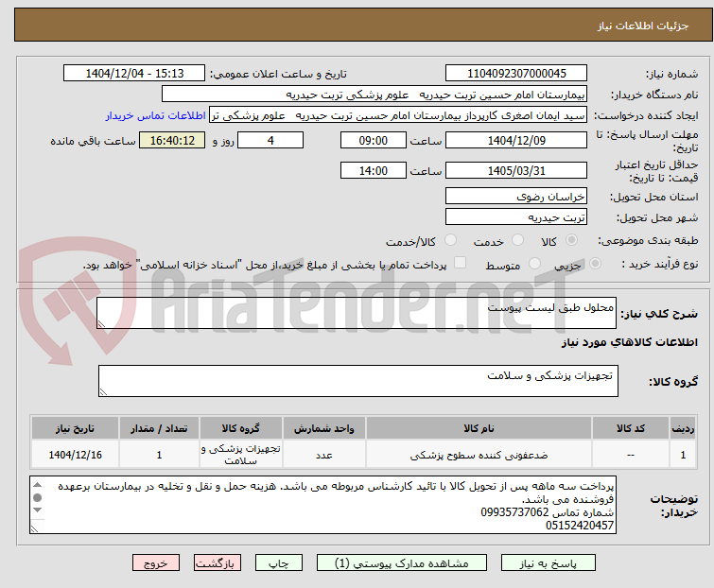Click resize handle of گروه کالا box
Image resolution: width=714 pixels, height=588 pixels.
tap(103, 392)
